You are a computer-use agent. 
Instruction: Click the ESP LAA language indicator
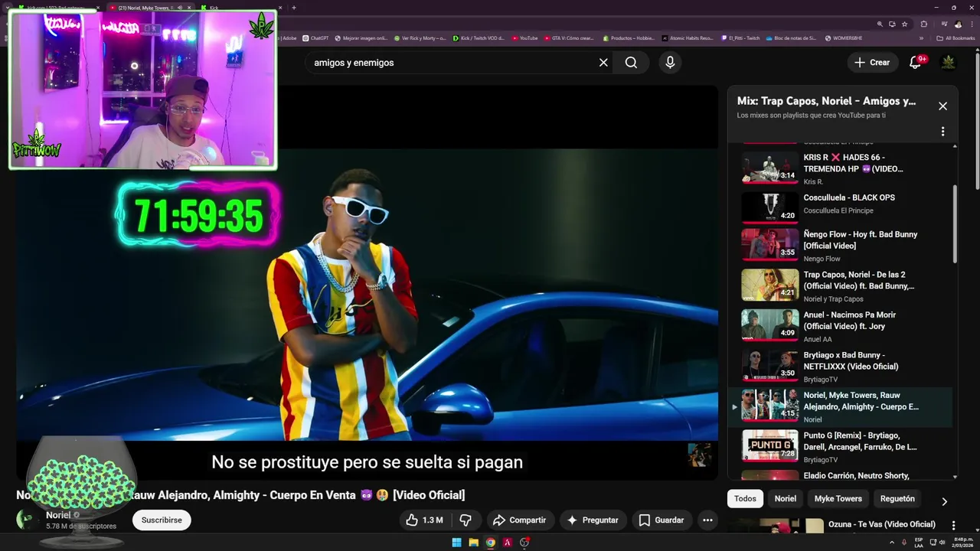919,543
